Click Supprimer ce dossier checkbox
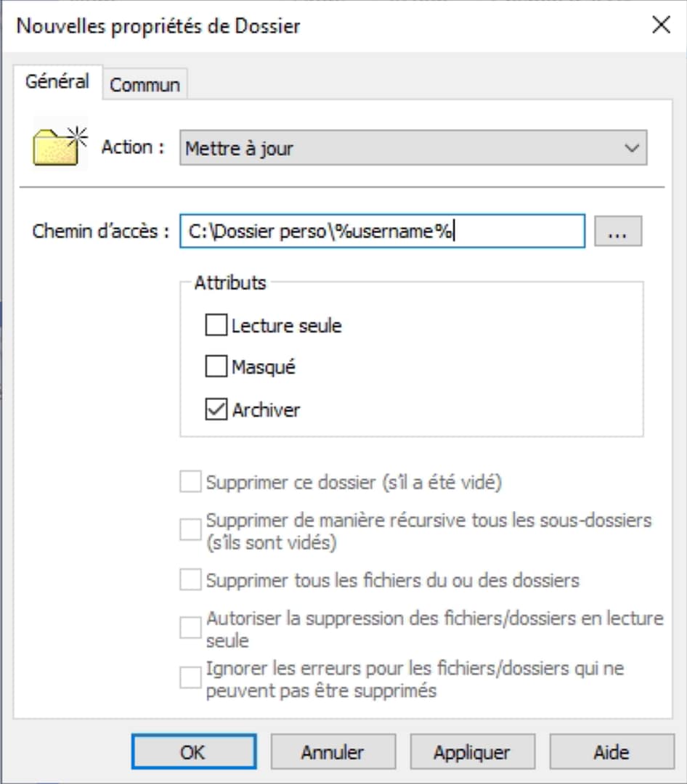This screenshot has height=784, width=687. 190,483
